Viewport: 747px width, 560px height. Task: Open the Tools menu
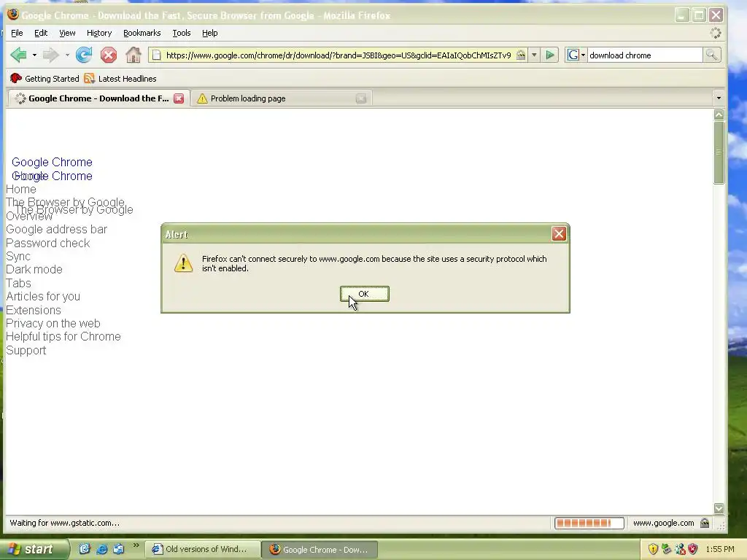[182, 33]
